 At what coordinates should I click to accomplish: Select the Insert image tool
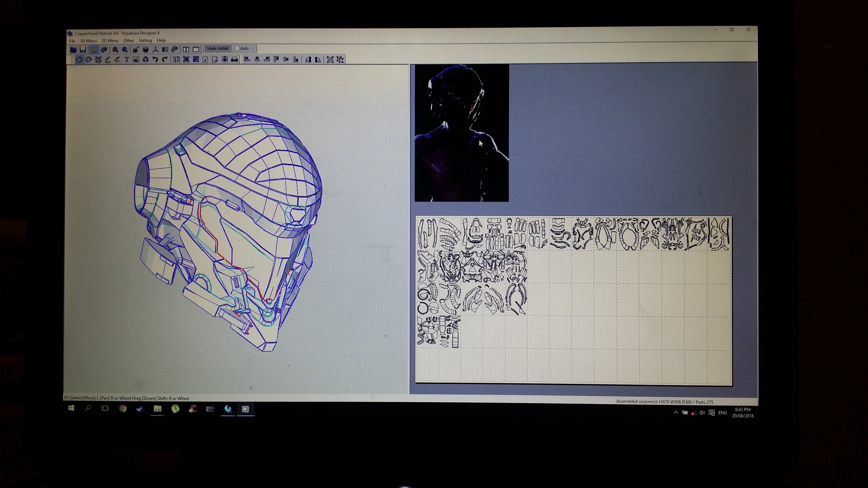(136, 60)
